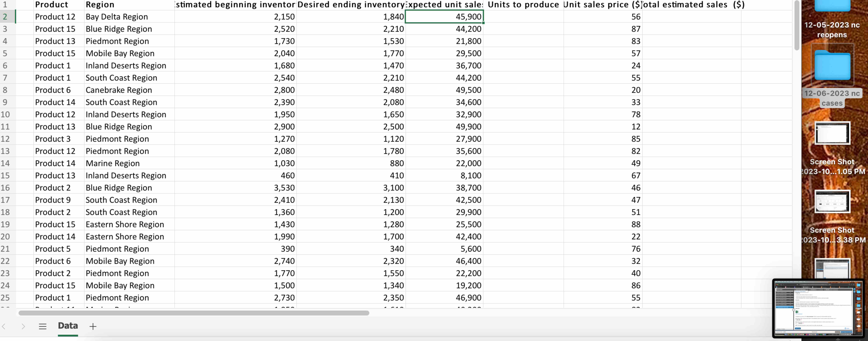The image size is (868, 341).
Task: Click the add new sheet plus icon
Action: pyautogui.click(x=93, y=326)
